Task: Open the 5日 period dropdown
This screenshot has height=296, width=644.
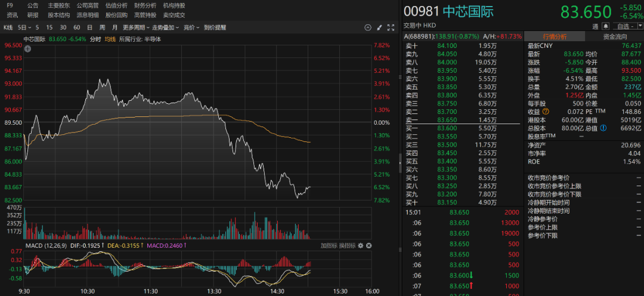Action: [x=24, y=27]
